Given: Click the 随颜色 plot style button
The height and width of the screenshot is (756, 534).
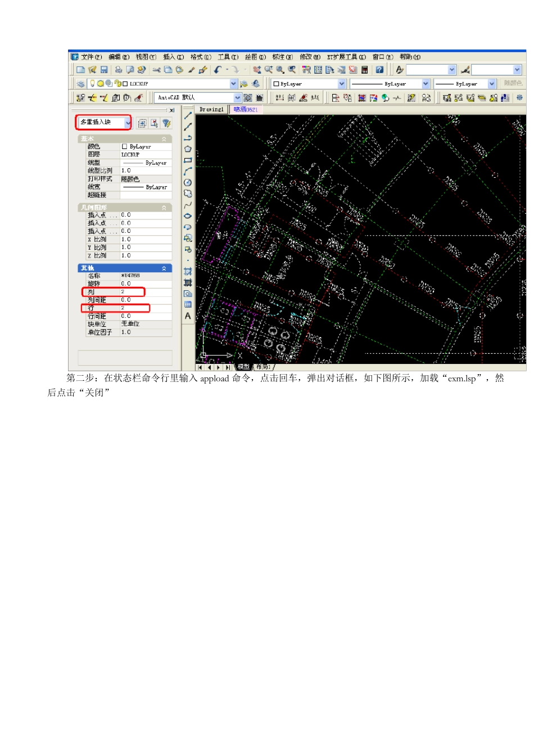Looking at the screenshot, I should click(513, 83).
